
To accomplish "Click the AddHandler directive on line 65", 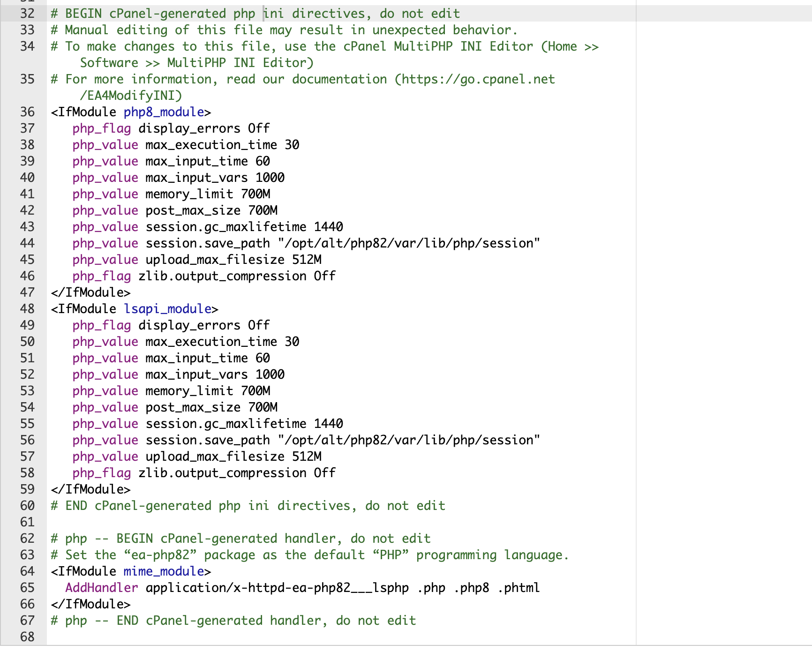I will point(101,588).
